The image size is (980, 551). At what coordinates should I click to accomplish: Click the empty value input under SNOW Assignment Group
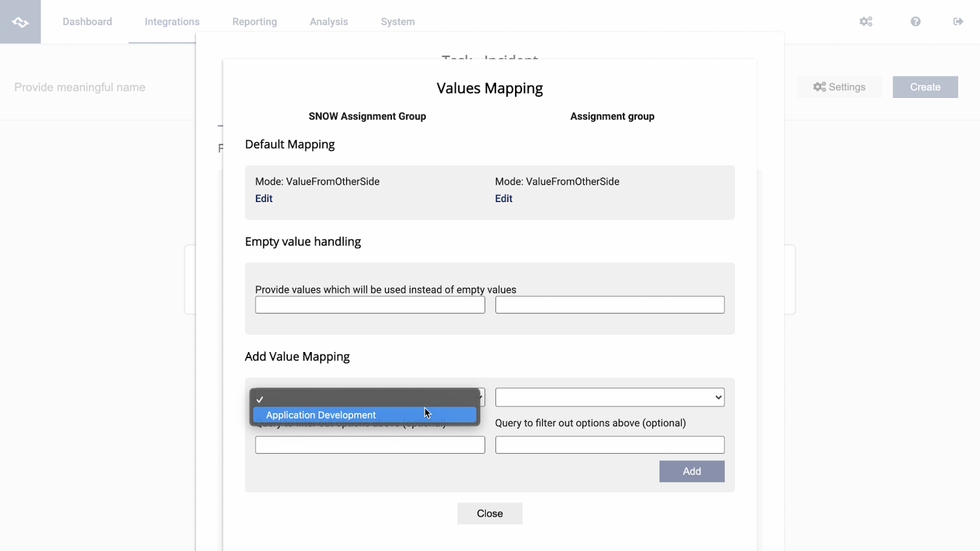369,304
